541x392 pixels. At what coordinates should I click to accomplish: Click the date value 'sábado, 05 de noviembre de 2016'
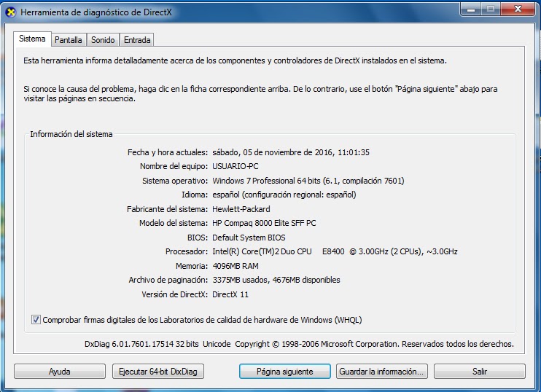[272, 152]
